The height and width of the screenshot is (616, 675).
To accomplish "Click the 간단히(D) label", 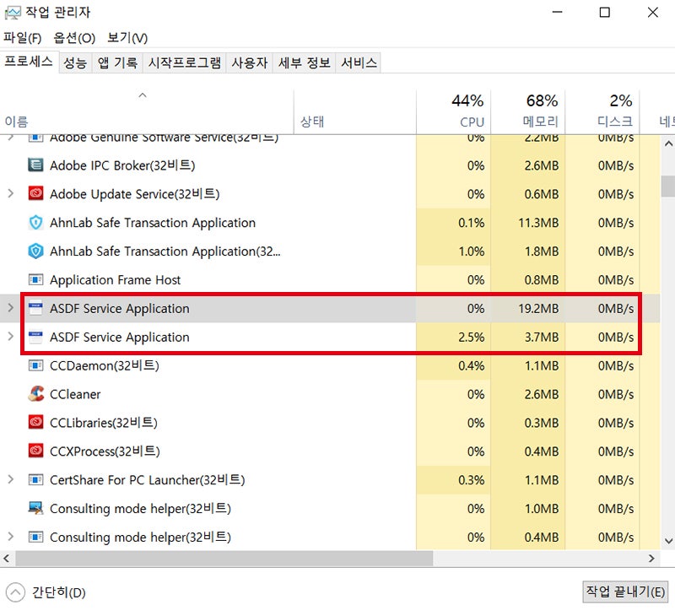I will (x=59, y=592).
